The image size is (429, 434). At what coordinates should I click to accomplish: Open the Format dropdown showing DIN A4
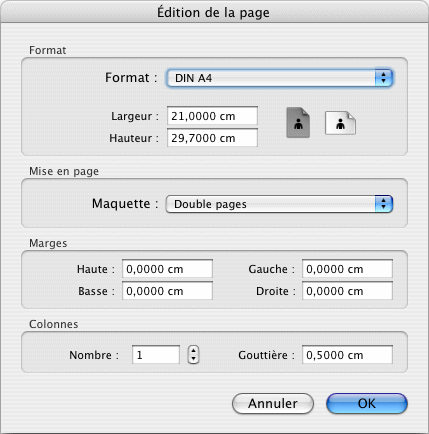[279, 78]
